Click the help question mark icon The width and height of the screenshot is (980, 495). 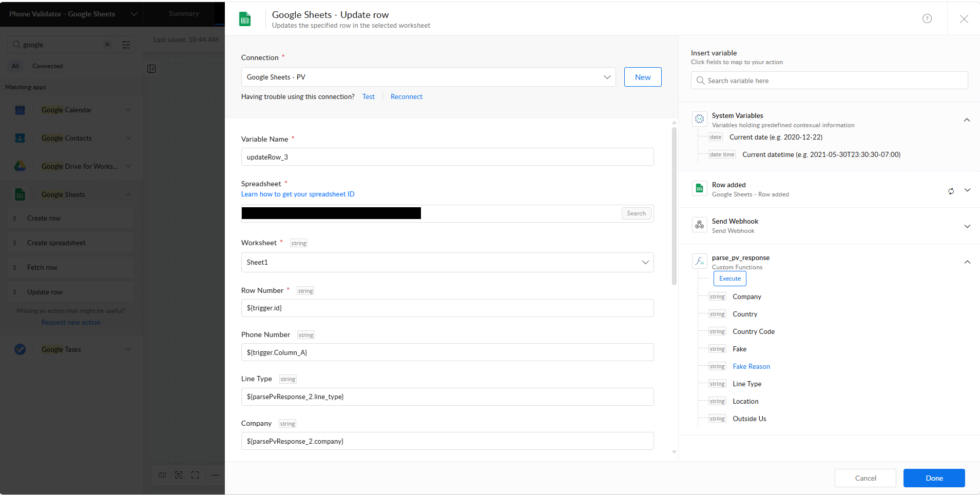point(927,18)
